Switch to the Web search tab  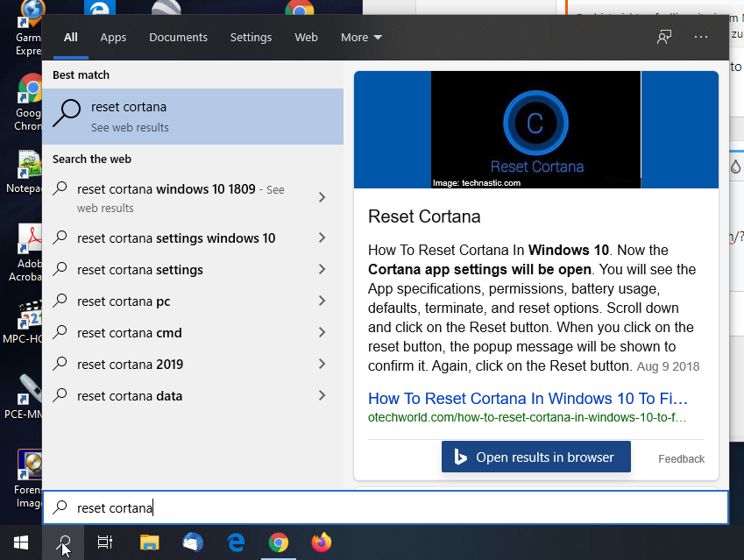pos(306,37)
